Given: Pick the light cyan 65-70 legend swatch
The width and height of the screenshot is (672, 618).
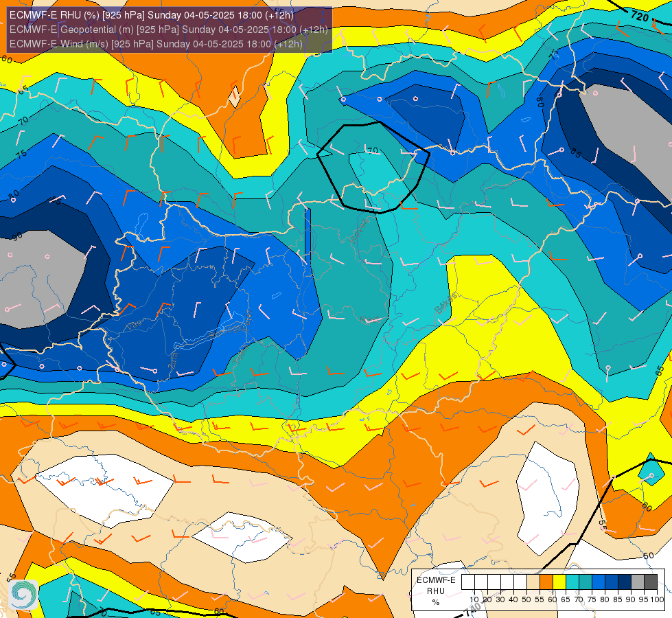Looking at the screenshot, I should [572, 582].
